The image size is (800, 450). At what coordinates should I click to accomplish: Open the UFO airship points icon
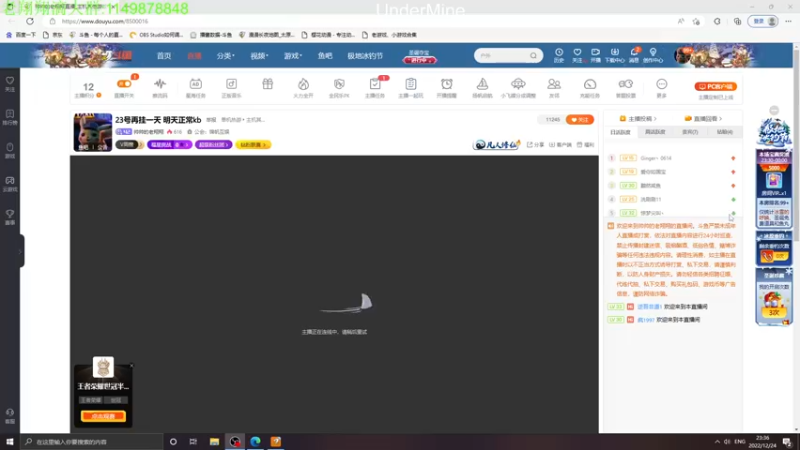pos(518,84)
